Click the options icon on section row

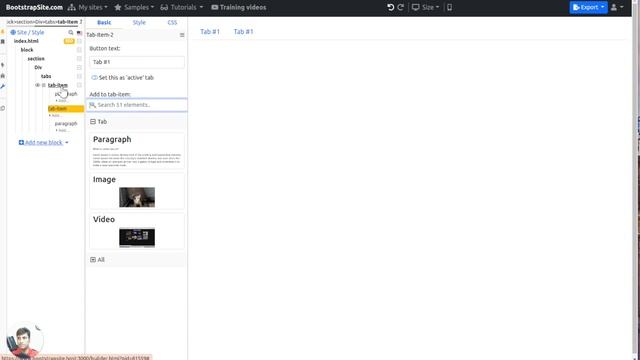pos(79,59)
